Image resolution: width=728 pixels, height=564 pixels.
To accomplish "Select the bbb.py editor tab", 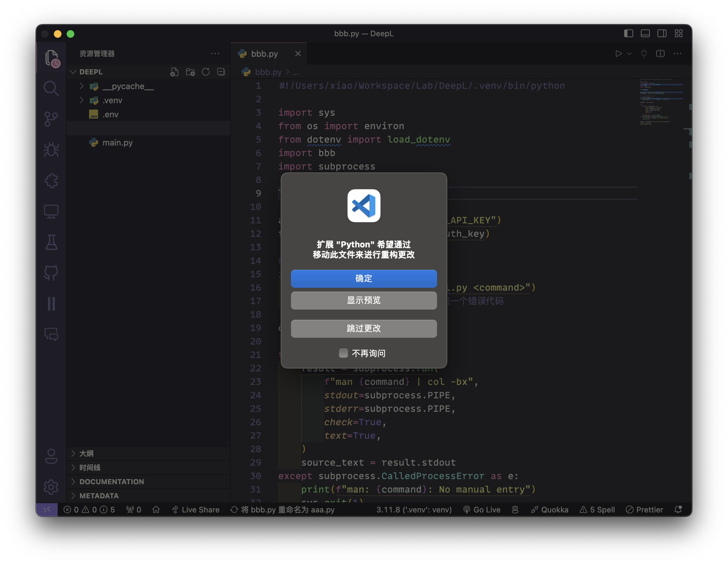I will coord(264,54).
